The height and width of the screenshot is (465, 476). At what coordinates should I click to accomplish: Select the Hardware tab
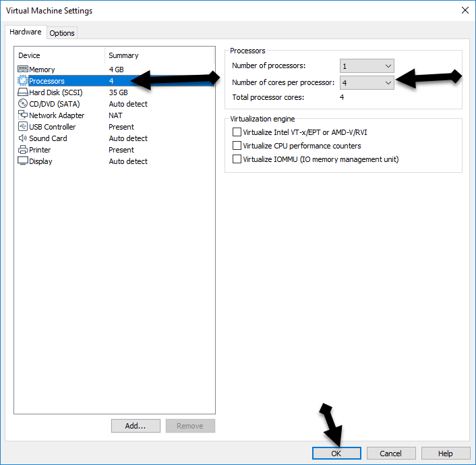pyautogui.click(x=26, y=32)
